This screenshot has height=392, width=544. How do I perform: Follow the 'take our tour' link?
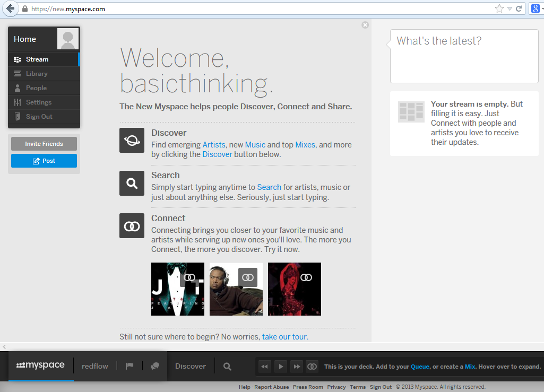pyautogui.click(x=284, y=337)
